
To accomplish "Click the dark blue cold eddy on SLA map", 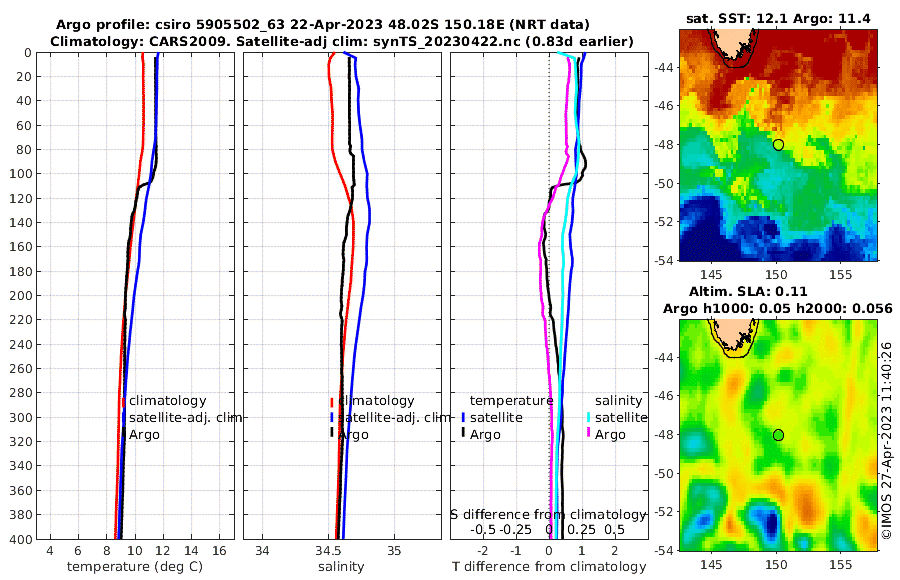I will (771, 524).
